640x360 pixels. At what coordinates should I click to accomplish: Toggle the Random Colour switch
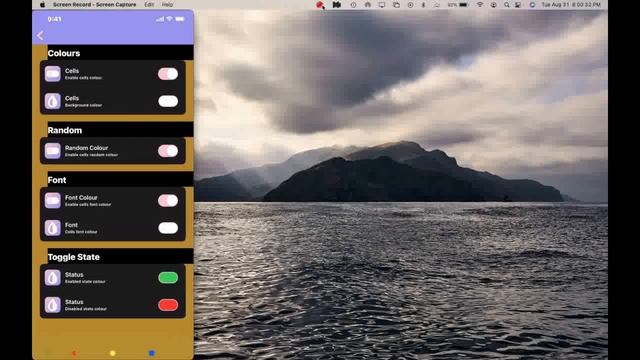coord(168,151)
